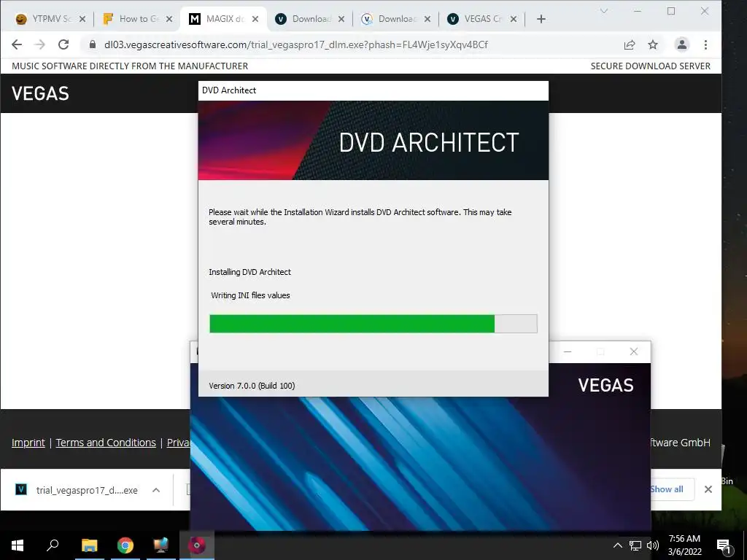Reload the current page

63,44
